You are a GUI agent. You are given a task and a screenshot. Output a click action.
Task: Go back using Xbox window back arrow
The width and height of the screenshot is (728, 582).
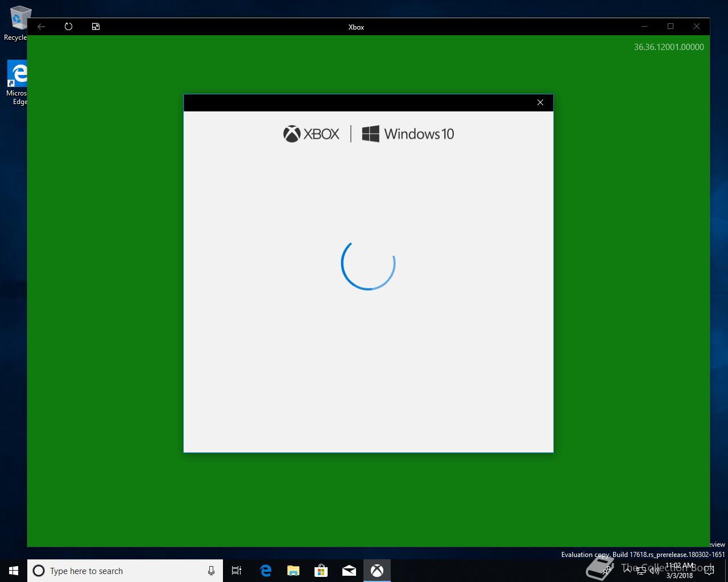coord(41,27)
